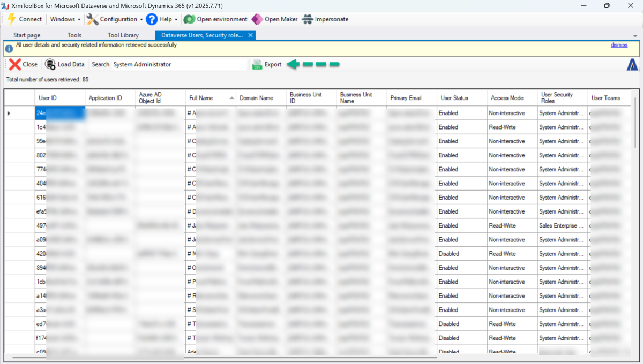Sort by User ID column header

tap(60, 98)
